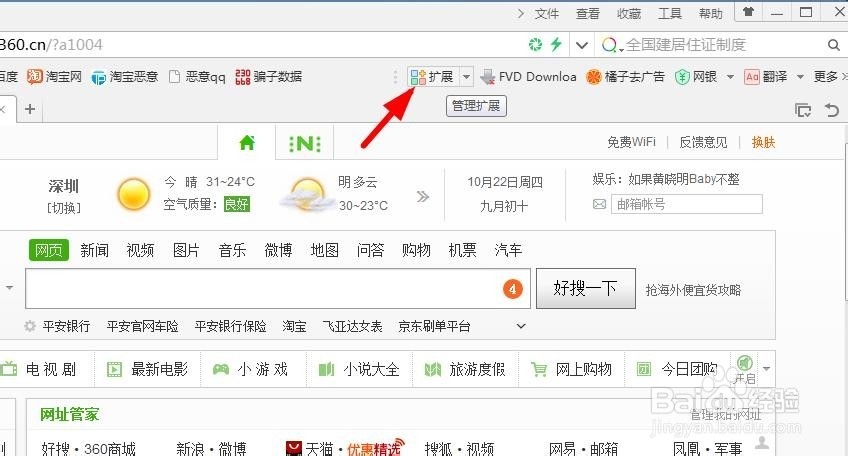Click the 管理扩展 tooltip button
The width and height of the screenshot is (848, 456).
[476, 105]
